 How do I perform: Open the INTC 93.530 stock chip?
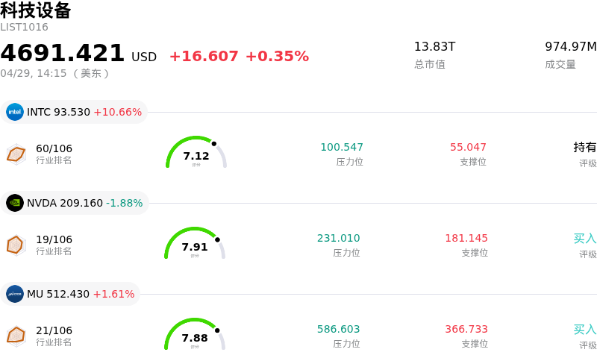pos(75,112)
